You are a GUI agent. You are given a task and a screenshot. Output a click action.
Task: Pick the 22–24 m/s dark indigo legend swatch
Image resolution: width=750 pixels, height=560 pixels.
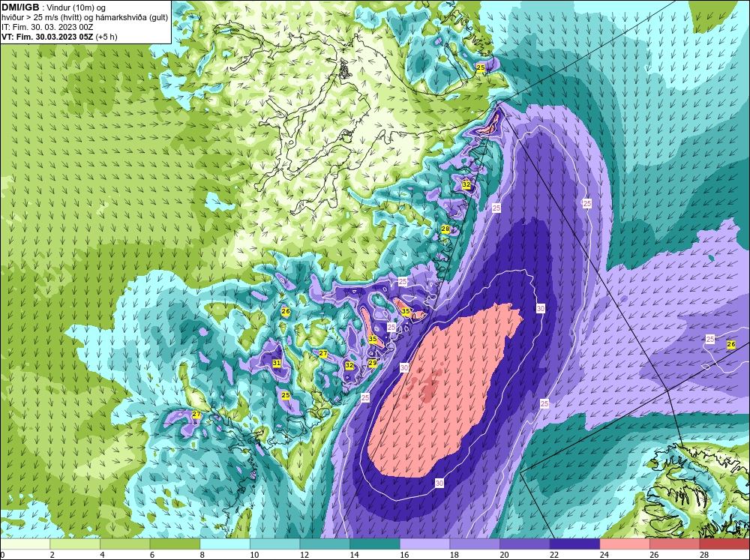tap(575, 544)
